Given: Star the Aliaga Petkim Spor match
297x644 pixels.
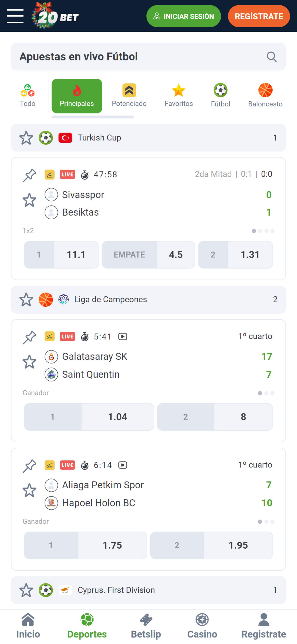Looking at the screenshot, I should pyautogui.click(x=29, y=490).
